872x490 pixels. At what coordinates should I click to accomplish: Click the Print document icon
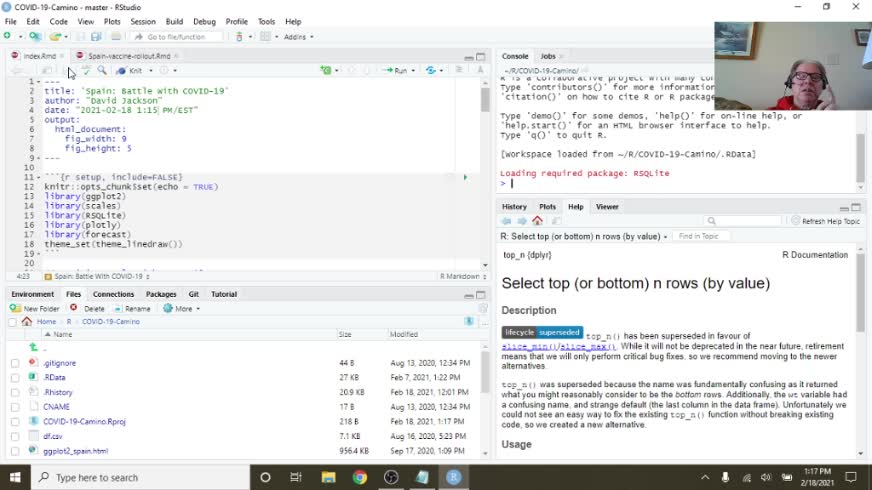pyautogui.click(x=116, y=36)
